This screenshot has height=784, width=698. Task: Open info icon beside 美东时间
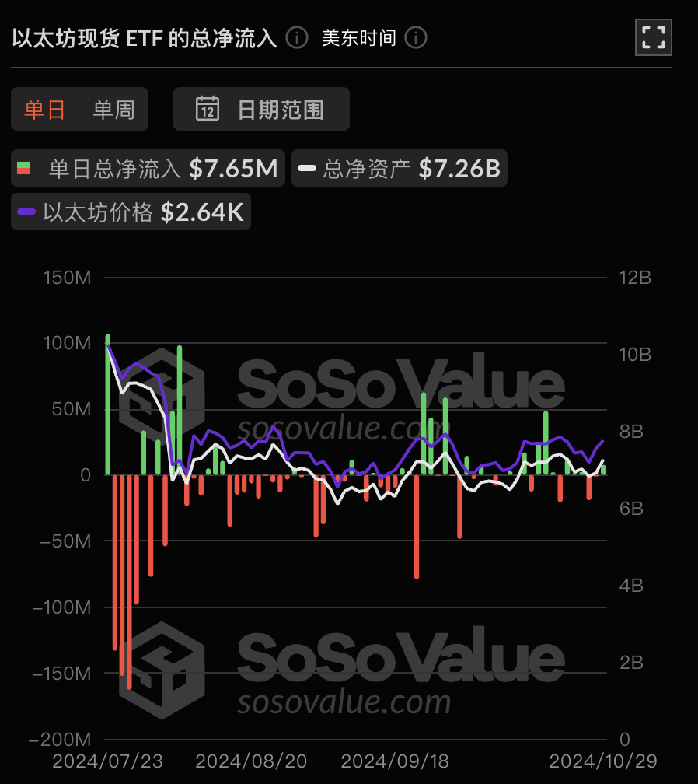coord(416,38)
